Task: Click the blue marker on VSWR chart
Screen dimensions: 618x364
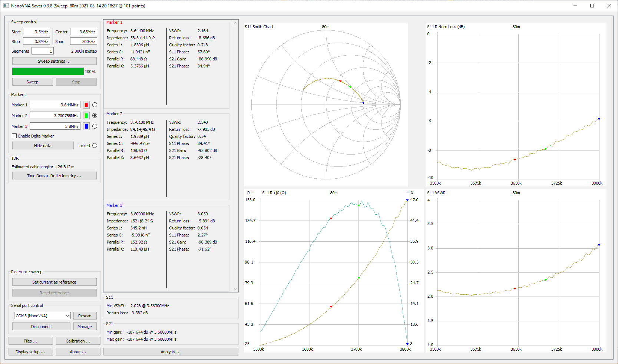Action: (599, 245)
